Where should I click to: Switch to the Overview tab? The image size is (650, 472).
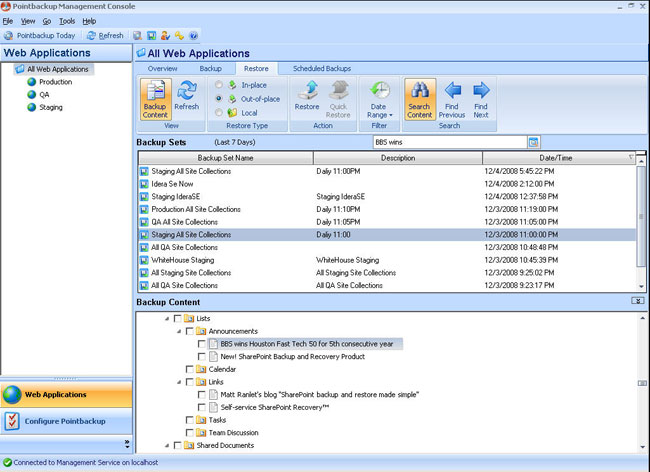[162, 69]
